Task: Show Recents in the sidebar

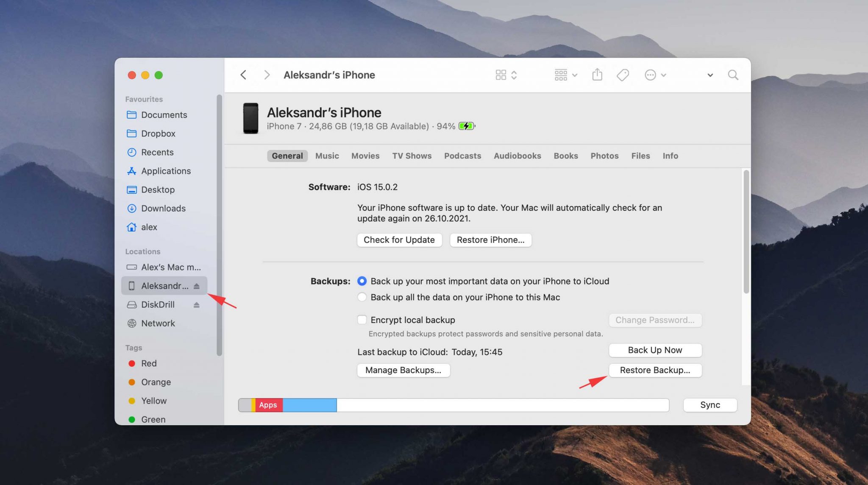Action: click(x=164, y=152)
